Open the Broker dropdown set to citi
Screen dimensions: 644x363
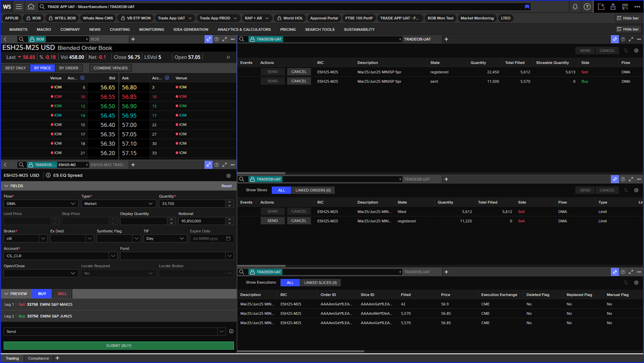click(25, 238)
